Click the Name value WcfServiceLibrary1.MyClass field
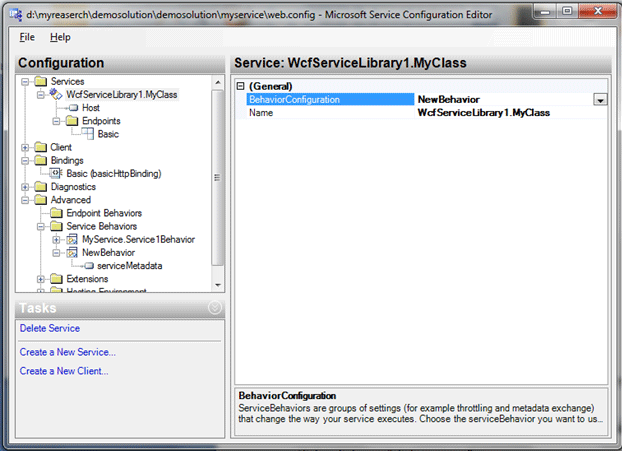The width and height of the screenshot is (622, 451). click(511, 113)
